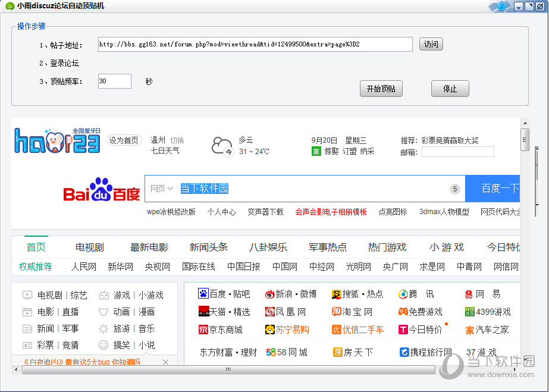
Task: Open 今日特价 T icon
Action: pyautogui.click(x=403, y=330)
